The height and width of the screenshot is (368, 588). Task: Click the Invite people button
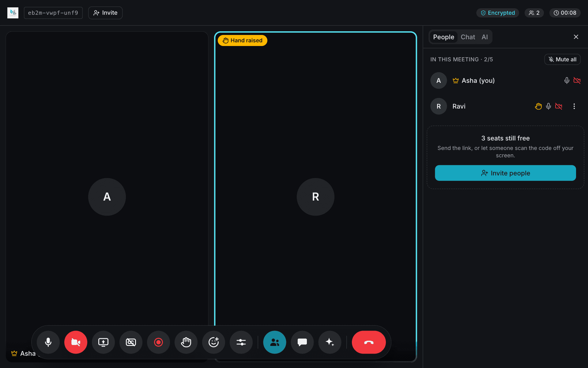(x=505, y=173)
